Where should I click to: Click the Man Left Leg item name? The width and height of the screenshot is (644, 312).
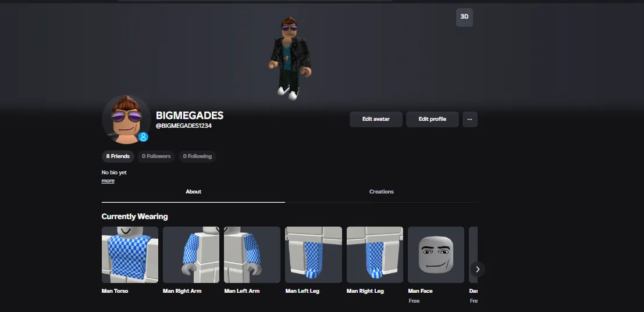(x=303, y=291)
